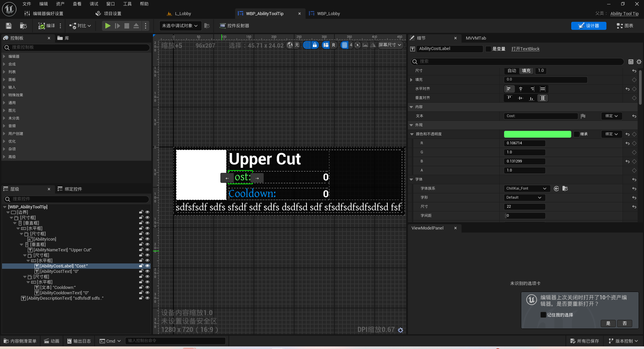Set vertical alignment to bottom
Image resolution: width=644 pixels, height=349 pixels.
click(x=532, y=98)
